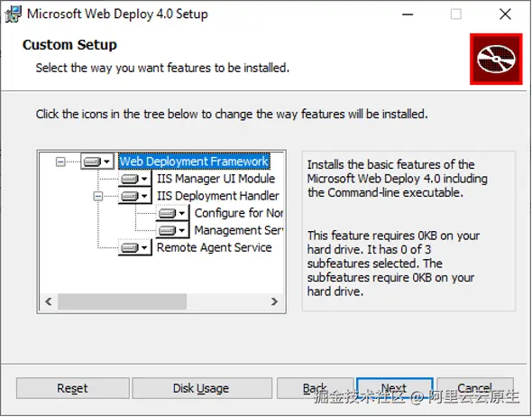532x417 pixels.
Task: Select IIS Manager UI Module tree row
Action: (216, 179)
